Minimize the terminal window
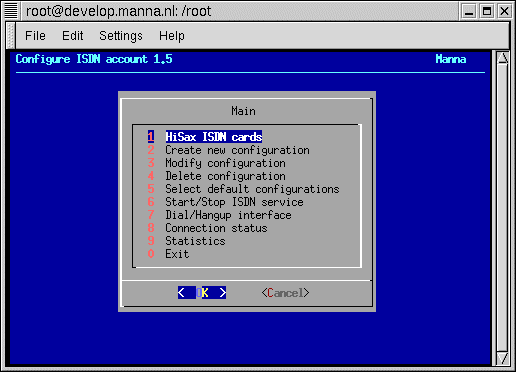Image resolution: width=516 pixels, height=372 pixels. (469, 11)
